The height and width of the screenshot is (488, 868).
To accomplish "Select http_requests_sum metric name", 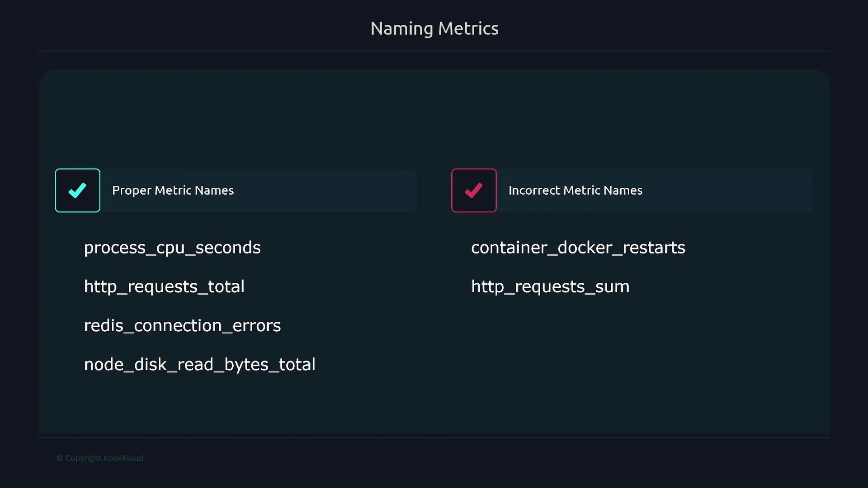I will point(550,286).
